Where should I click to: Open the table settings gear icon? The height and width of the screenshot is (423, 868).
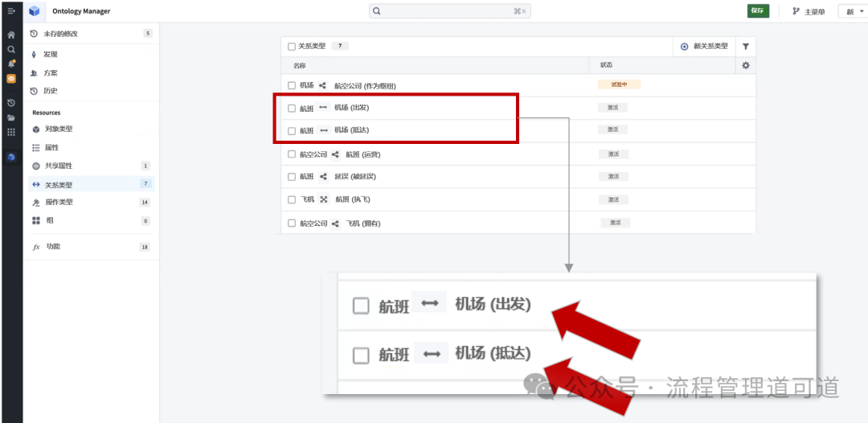(x=745, y=65)
